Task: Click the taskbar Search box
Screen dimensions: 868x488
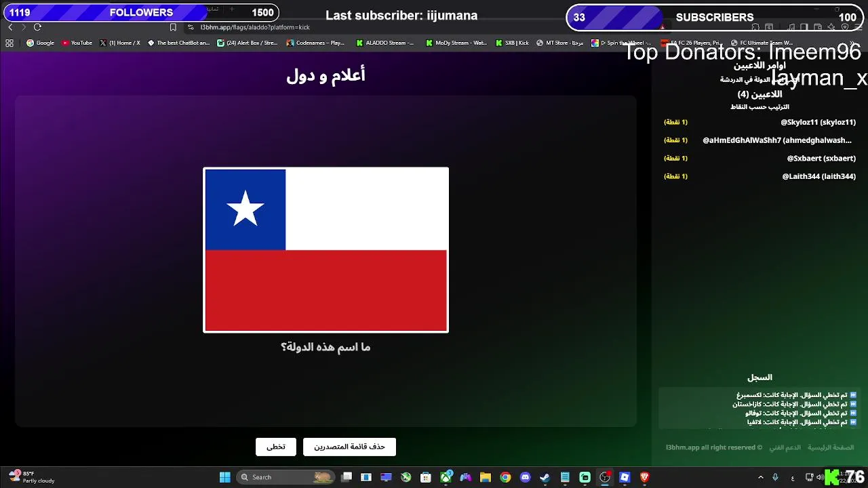Action: click(286, 477)
